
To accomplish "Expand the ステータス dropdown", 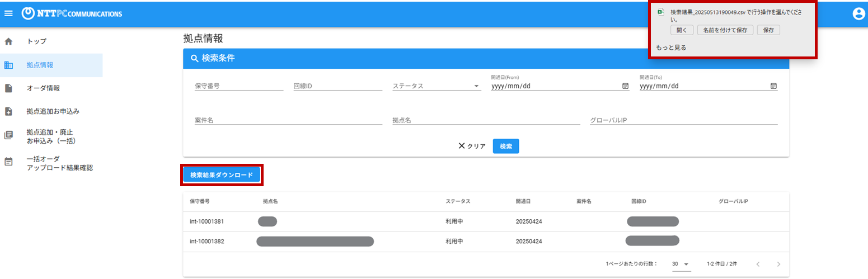I will pos(437,86).
